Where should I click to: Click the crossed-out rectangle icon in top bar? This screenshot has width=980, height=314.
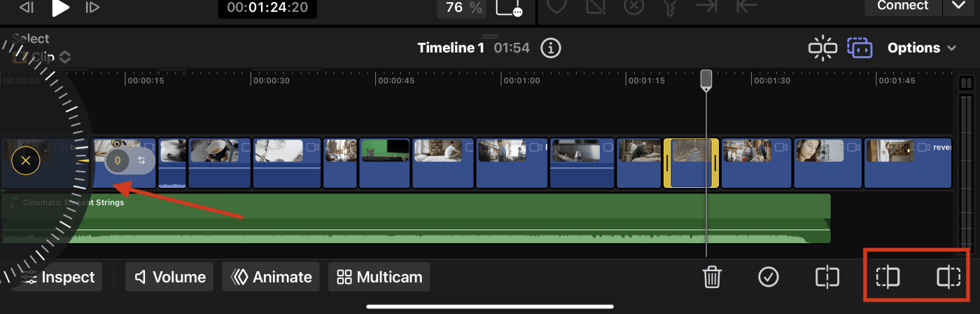click(x=595, y=6)
